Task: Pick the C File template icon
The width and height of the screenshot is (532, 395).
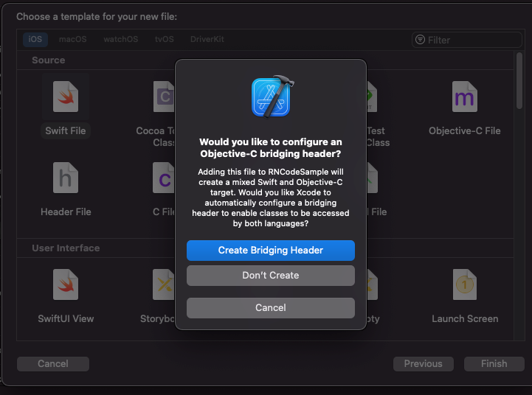Action: tap(164, 178)
